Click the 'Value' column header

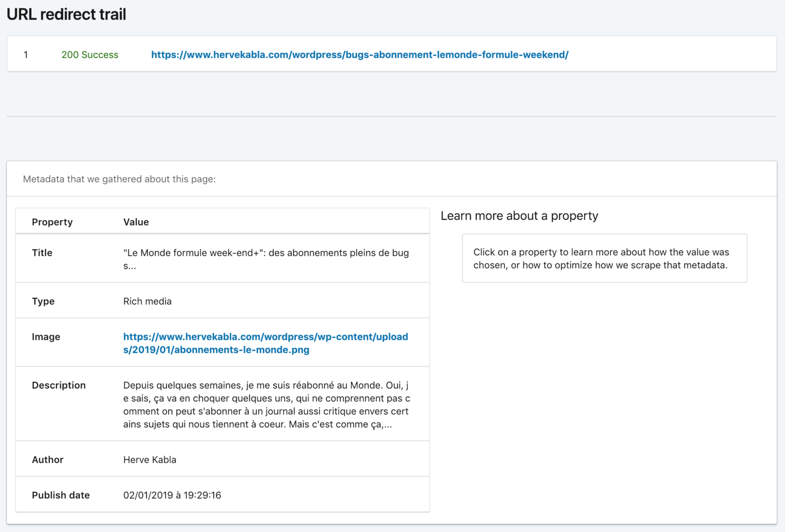136,222
